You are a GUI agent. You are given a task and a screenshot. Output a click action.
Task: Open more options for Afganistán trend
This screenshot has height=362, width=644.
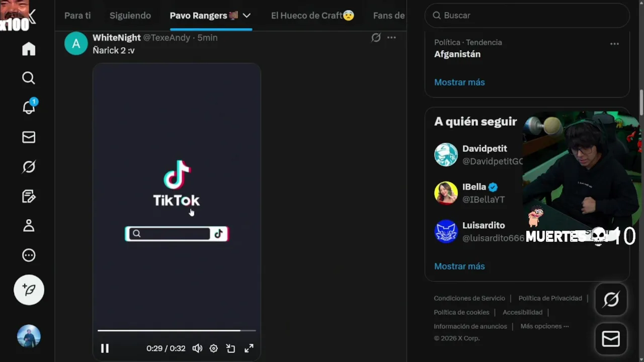pos(614,44)
